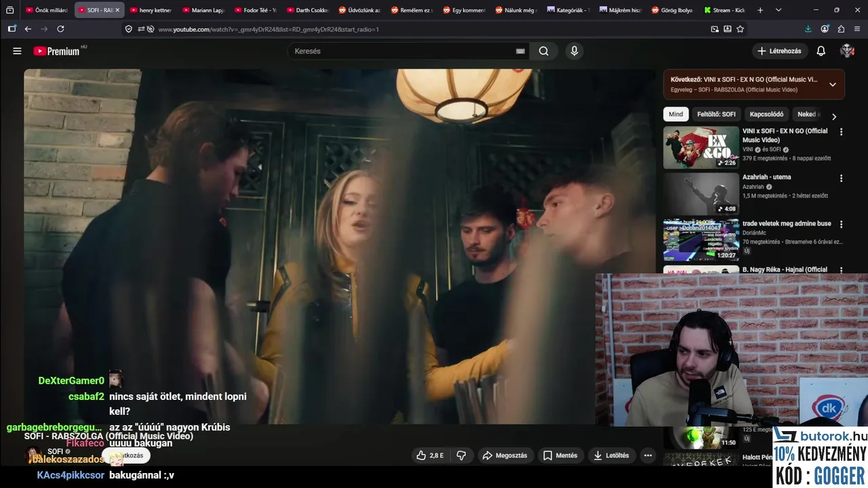Dislike the video
The width and height of the screenshot is (868, 488).
tap(461, 455)
